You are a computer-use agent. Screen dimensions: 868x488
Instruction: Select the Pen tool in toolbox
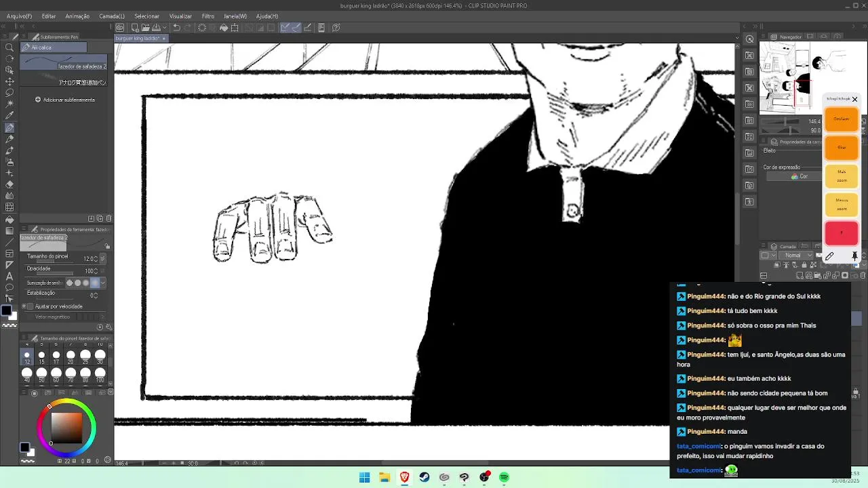9,127
